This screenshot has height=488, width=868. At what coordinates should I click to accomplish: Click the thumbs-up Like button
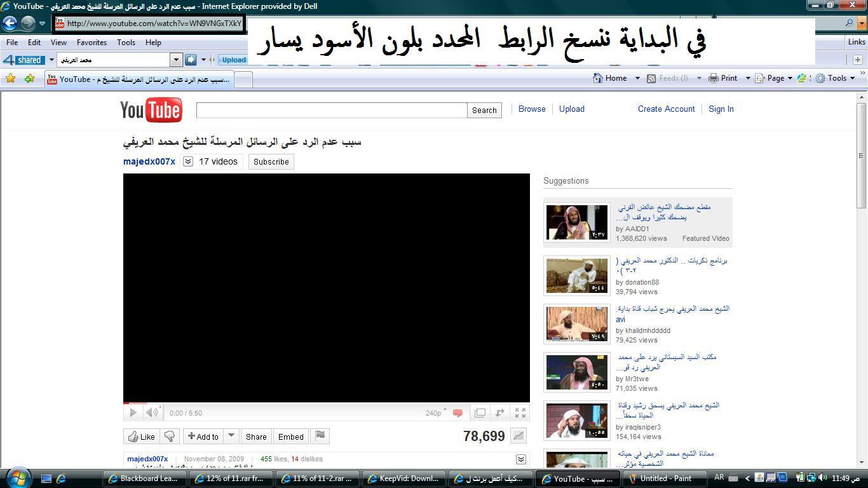(x=142, y=437)
